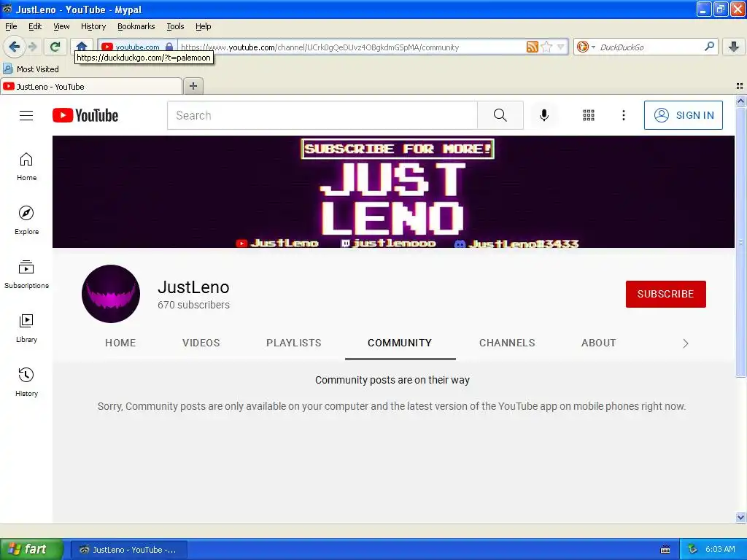Image resolution: width=747 pixels, height=560 pixels.
Task: Open the DuckDuckGo search engine selector
Action: (x=586, y=47)
